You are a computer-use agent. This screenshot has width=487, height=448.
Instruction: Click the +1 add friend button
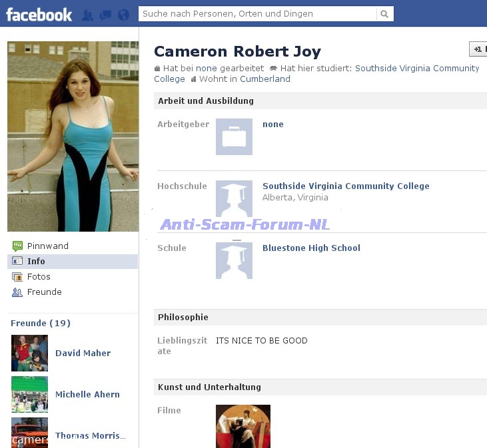(478, 49)
